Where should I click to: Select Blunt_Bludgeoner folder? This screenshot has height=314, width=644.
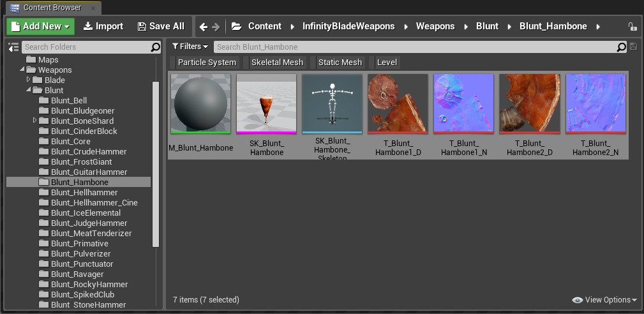77,111
